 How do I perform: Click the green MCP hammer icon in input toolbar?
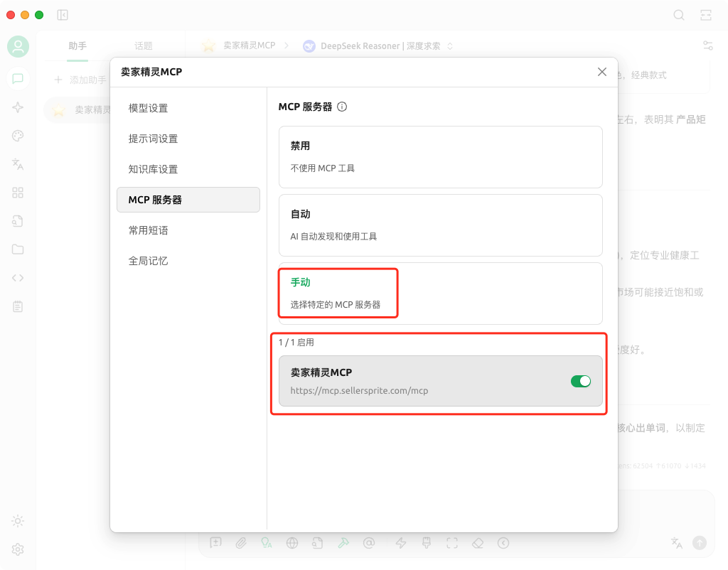(343, 542)
